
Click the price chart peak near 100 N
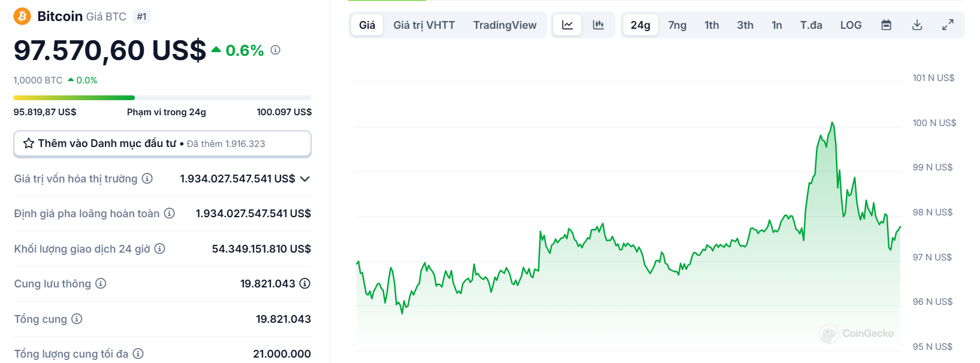(x=832, y=123)
